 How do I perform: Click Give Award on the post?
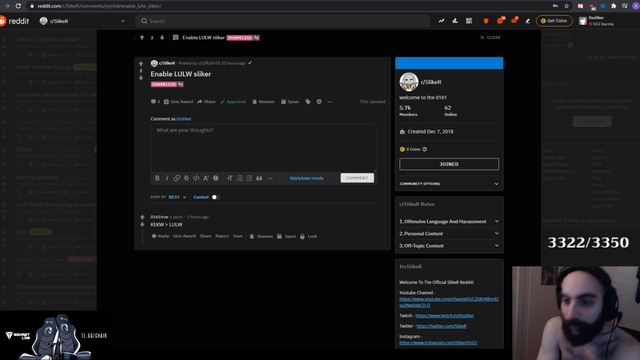[178, 102]
